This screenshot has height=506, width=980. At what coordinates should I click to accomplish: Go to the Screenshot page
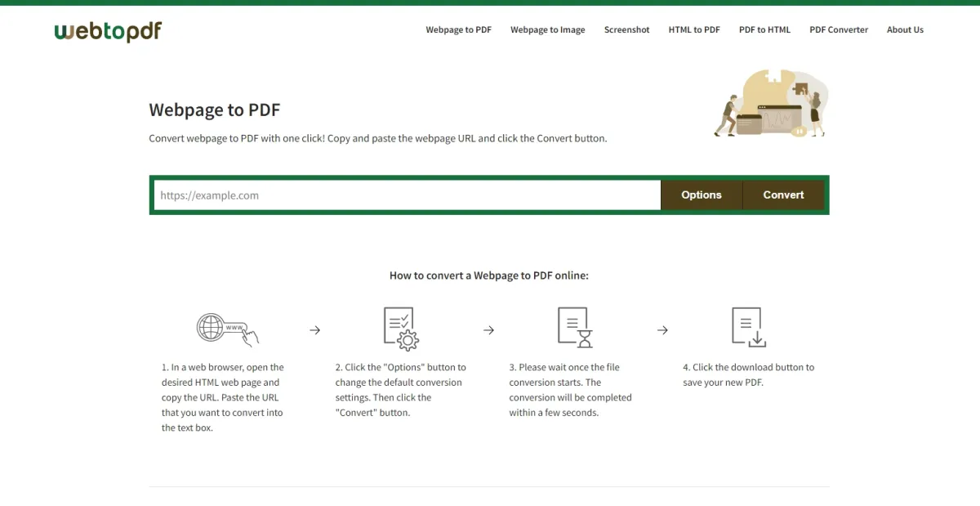click(626, 29)
